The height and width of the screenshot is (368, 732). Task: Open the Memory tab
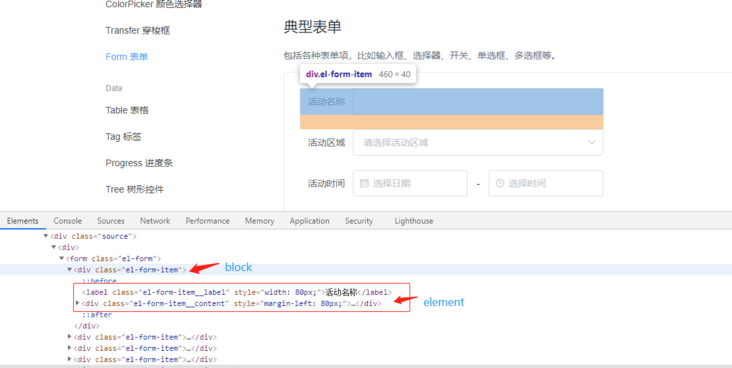[260, 221]
